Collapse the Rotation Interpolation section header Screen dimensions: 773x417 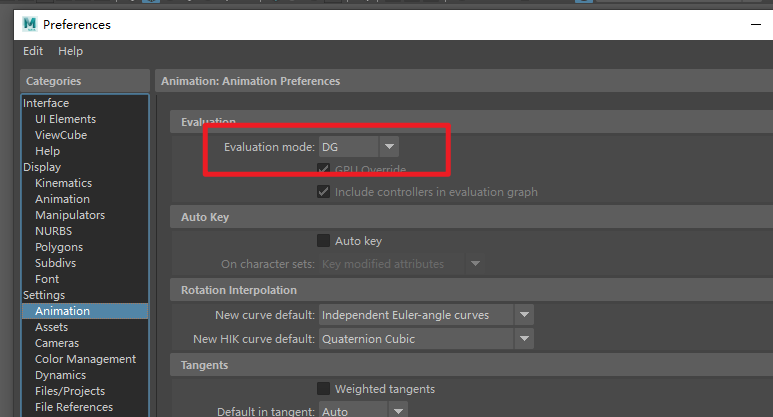(x=471, y=290)
